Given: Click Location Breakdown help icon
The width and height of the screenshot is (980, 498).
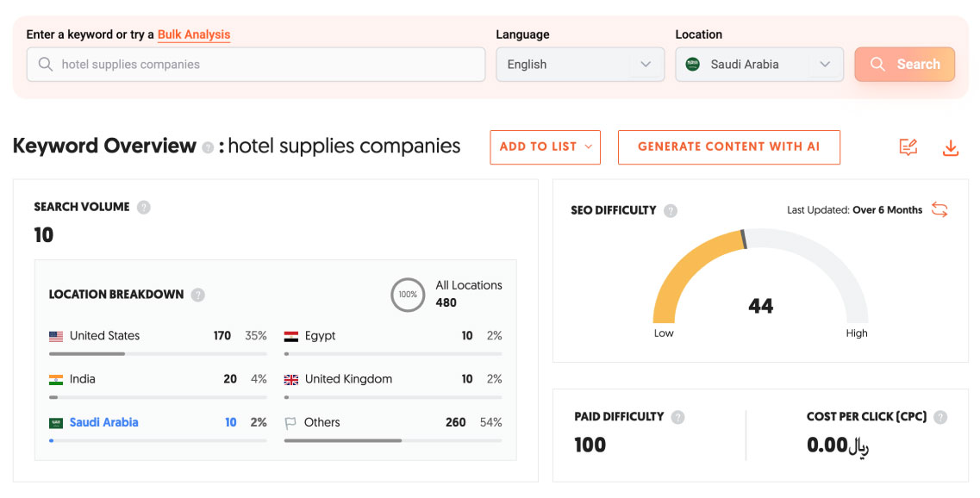Looking at the screenshot, I should click(198, 295).
